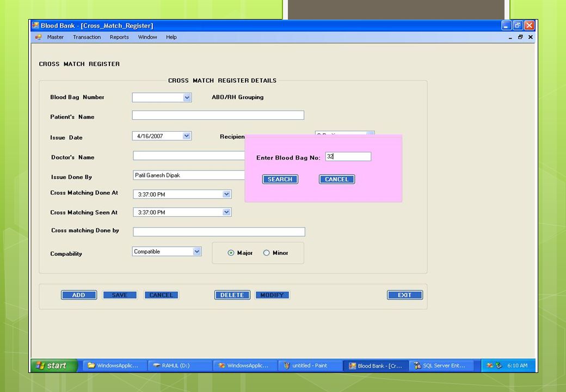566x392 pixels.
Task: Click the Blood Bank title bar app icon
Action: (x=35, y=25)
